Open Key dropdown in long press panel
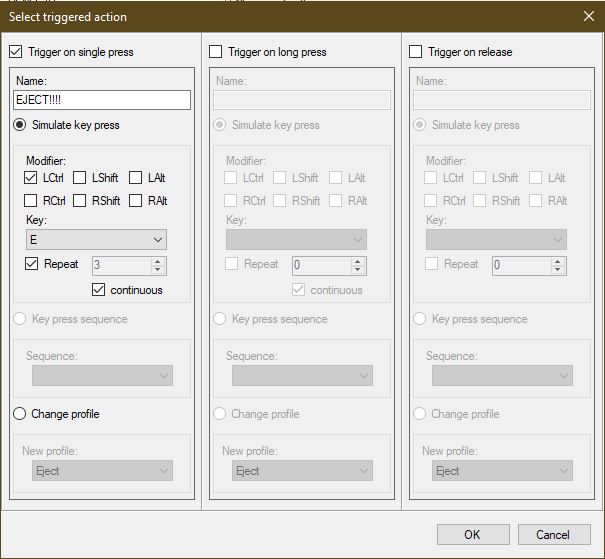 coord(296,240)
